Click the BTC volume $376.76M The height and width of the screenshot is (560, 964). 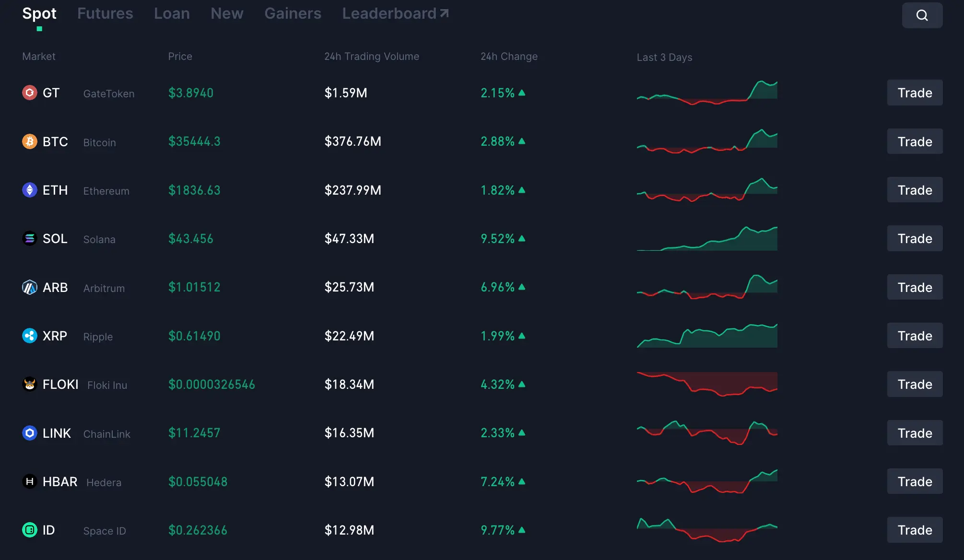tap(353, 141)
